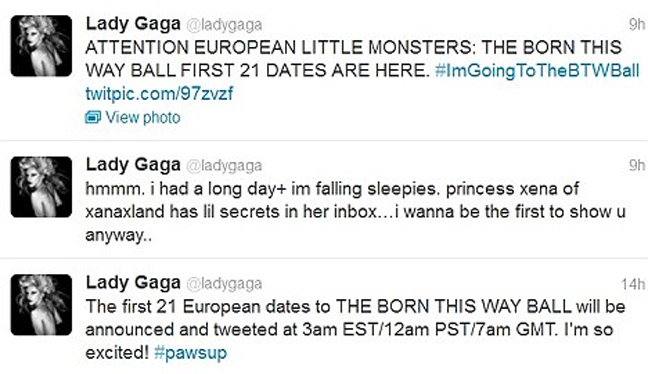Click @ladygaga handle on third tweet

pos(224,284)
